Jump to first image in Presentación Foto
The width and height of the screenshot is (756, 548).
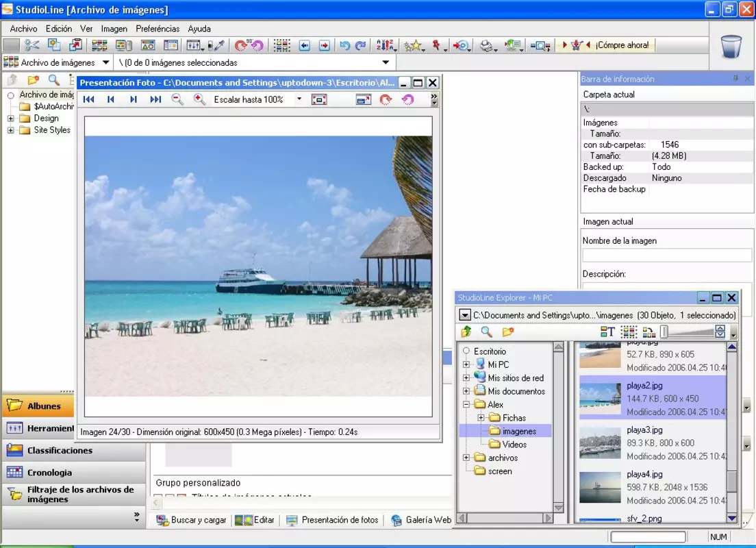pyautogui.click(x=89, y=99)
